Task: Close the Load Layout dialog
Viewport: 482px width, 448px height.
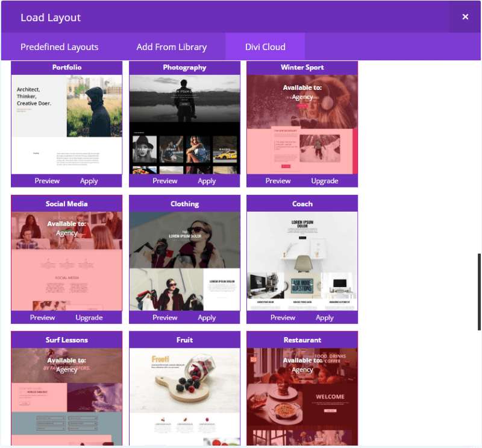Action: (465, 17)
